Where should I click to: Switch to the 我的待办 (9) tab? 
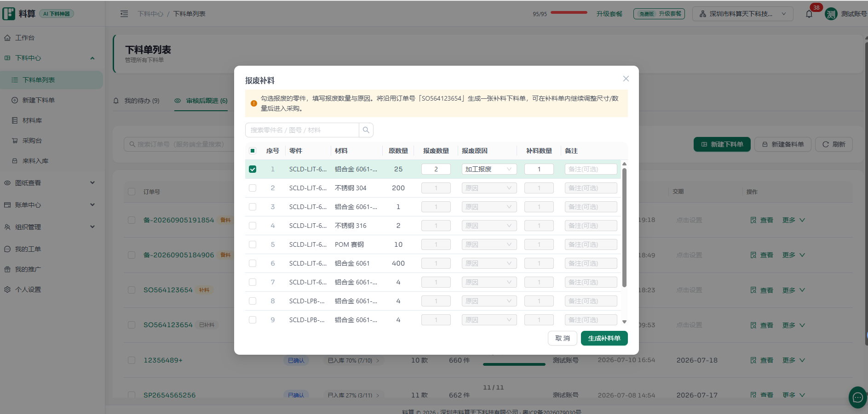(x=137, y=101)
